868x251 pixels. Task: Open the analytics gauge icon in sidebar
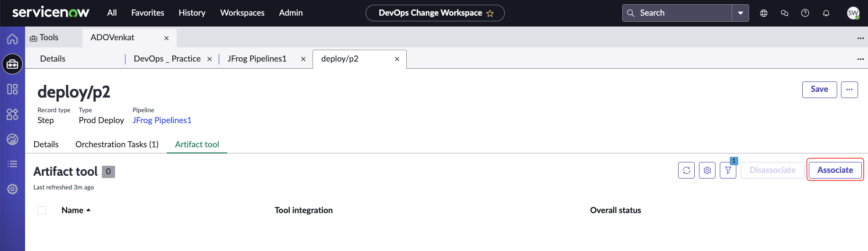(x=12, y=139)
